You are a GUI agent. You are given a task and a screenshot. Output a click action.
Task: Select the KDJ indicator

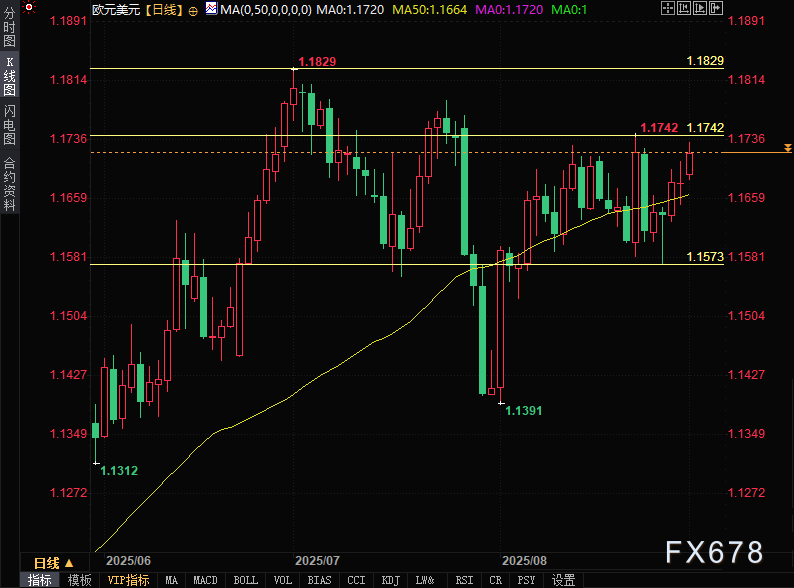(390, 580)
